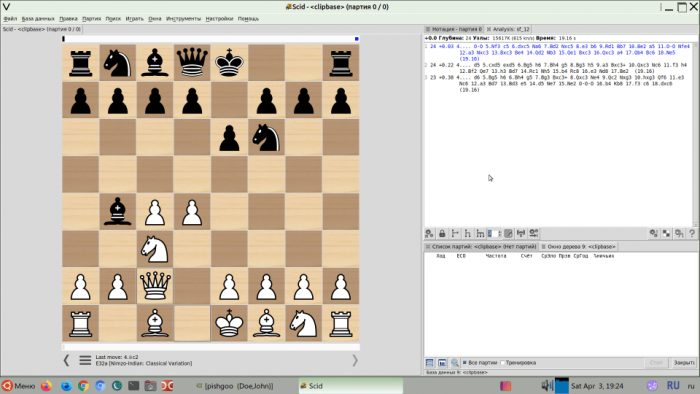Click the add all variations icon
The width and height of the screenshot is (700, 394).
(480, 233)
